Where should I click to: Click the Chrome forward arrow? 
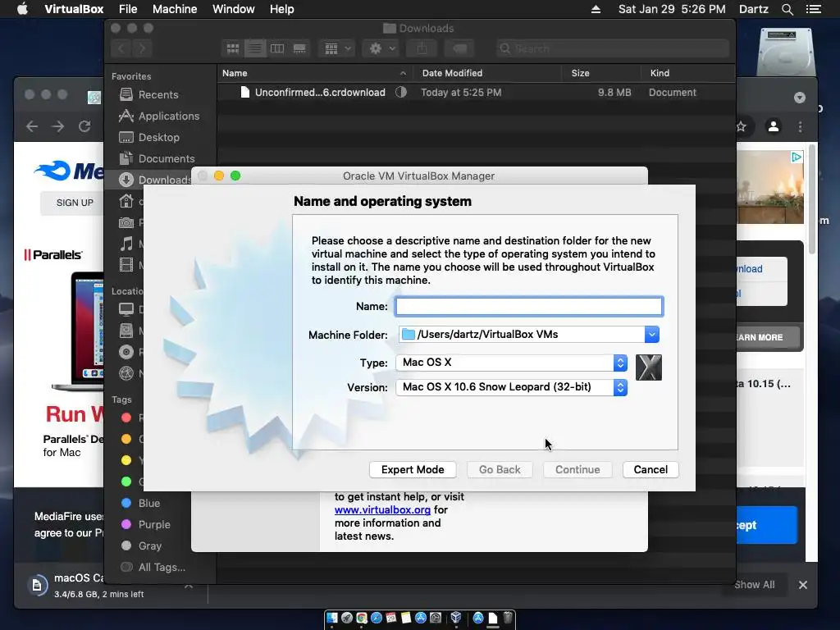coord(58,126)
